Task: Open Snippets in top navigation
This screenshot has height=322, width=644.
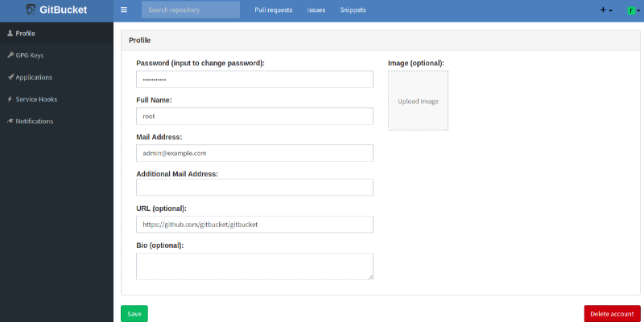Action: pyautogui.click(x=353, y=10)
